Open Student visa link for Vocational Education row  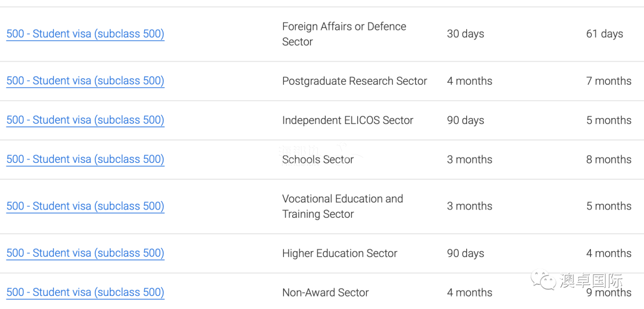[85, 206]
